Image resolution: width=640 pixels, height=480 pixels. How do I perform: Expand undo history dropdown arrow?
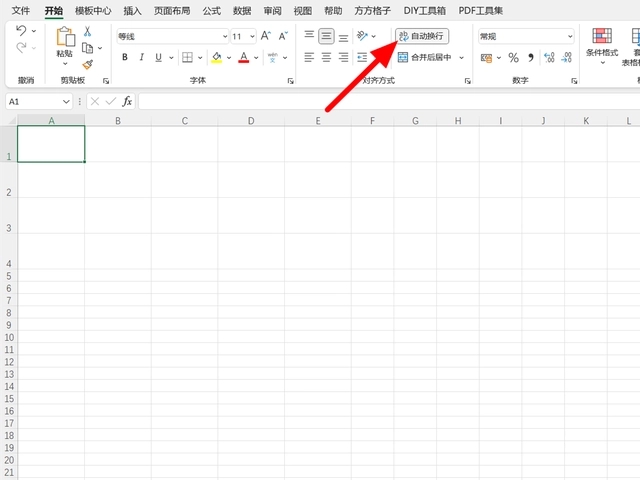(34, 31)
